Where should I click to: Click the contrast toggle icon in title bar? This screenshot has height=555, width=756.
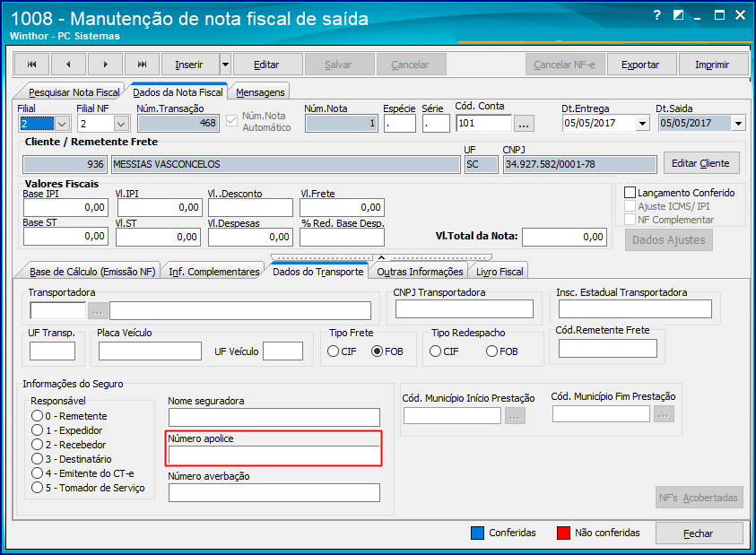coord(678,15)
